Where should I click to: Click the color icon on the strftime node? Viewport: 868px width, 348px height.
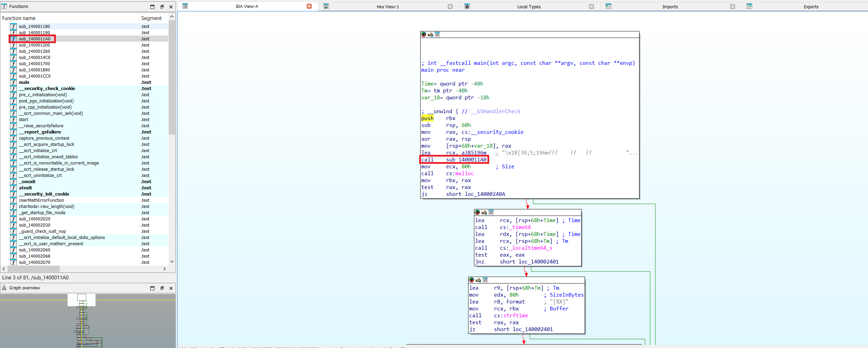pyautogui.click(x=472, y=280)
